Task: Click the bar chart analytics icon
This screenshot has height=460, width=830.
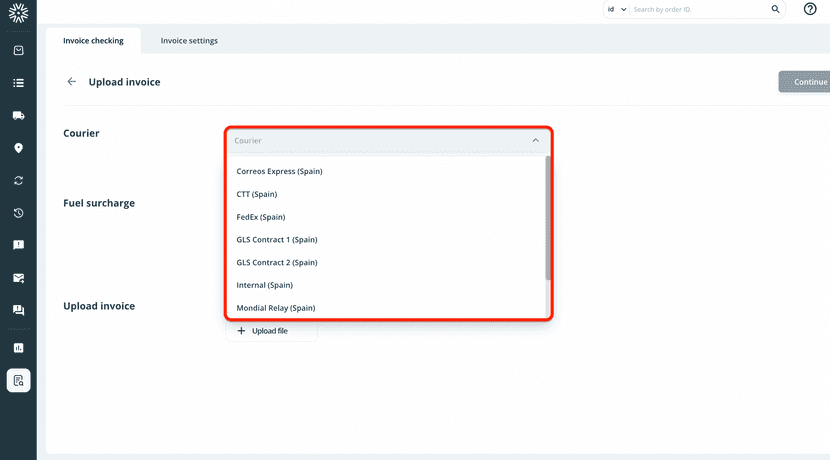Action: pos(18,348)
